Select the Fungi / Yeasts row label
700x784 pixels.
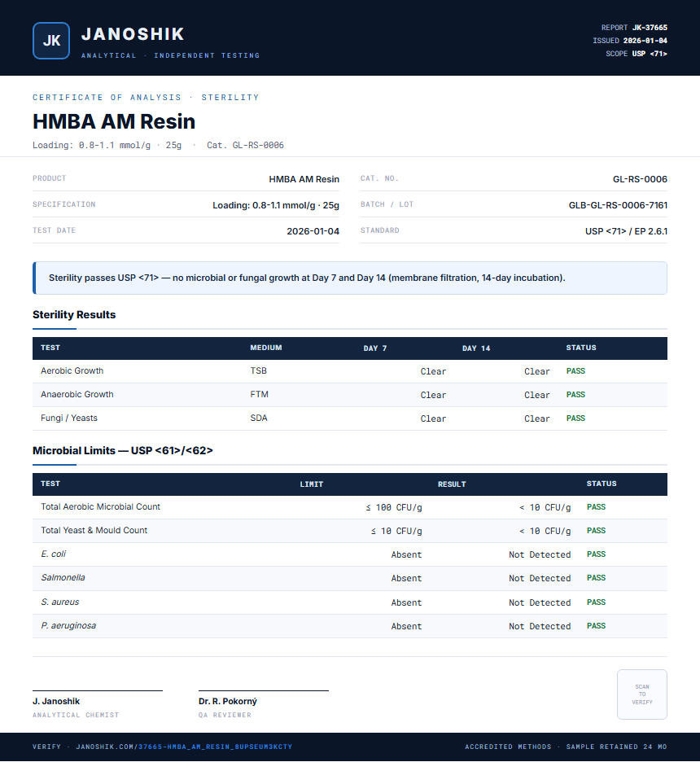coord(69,418)
